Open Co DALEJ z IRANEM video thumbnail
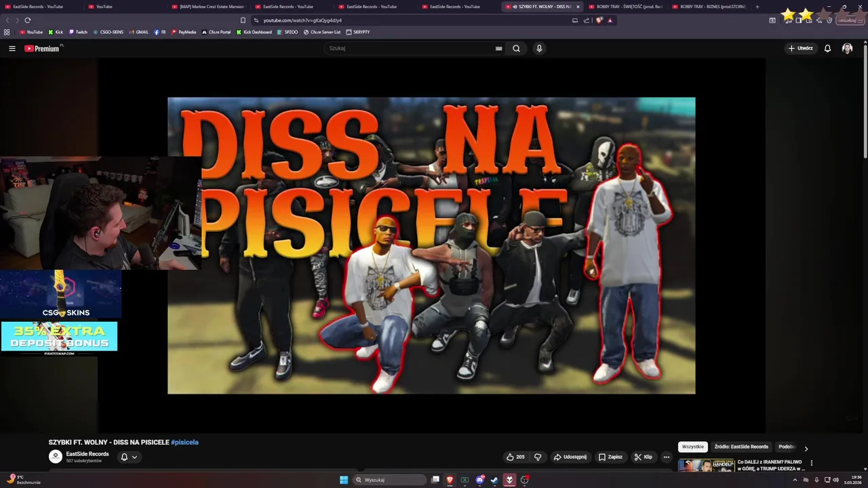The image size is (868, 488). 706,466
